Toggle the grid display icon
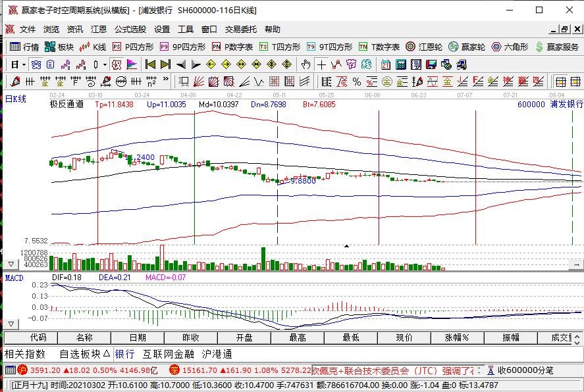 coord(561,81)
